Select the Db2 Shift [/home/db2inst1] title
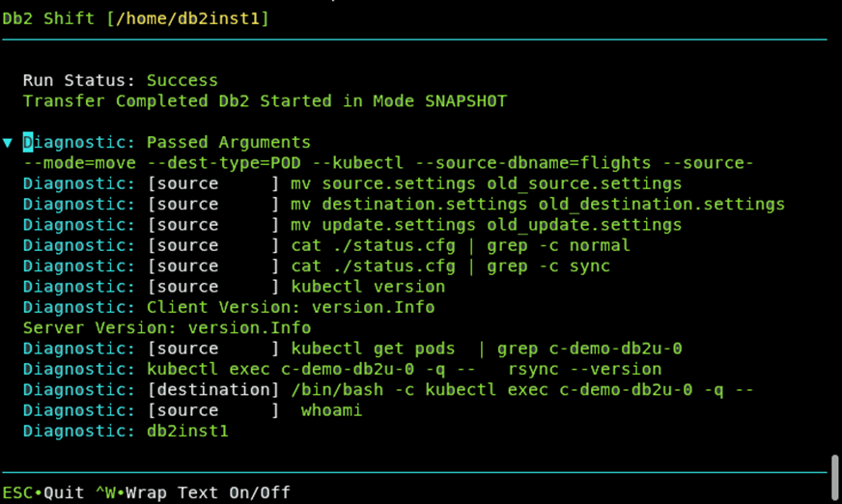 coord(135,18)
